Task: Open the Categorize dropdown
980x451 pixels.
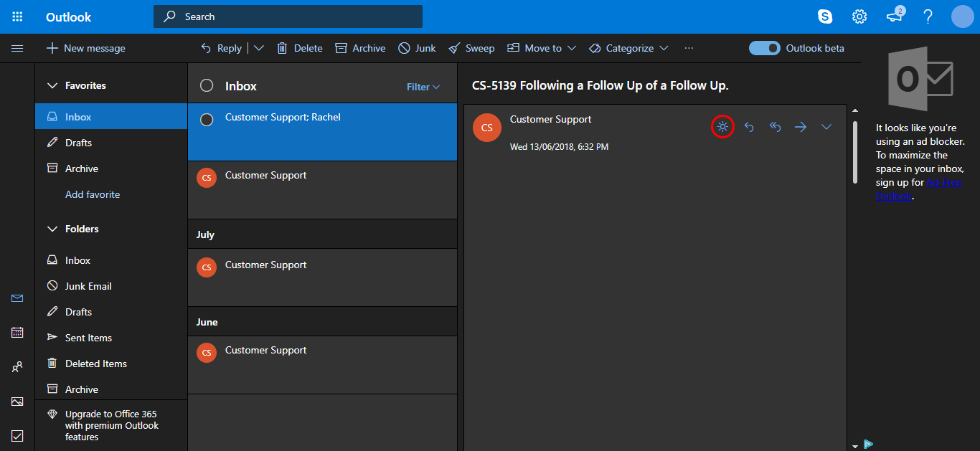Action: tap(628, 48)
